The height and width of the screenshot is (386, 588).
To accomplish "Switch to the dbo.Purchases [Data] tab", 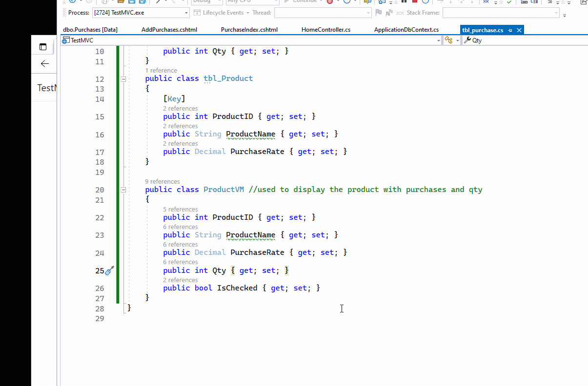I will pos(90,30).
